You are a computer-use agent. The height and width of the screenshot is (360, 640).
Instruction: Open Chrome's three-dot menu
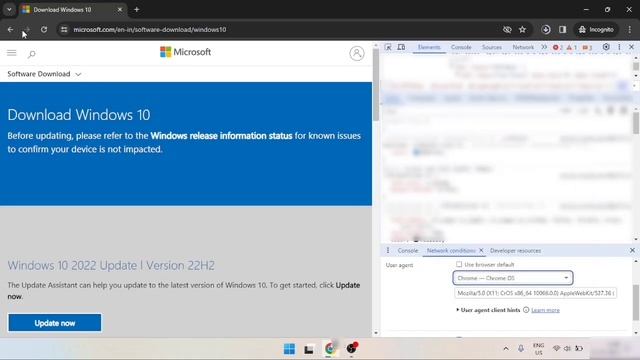(629, 29)
